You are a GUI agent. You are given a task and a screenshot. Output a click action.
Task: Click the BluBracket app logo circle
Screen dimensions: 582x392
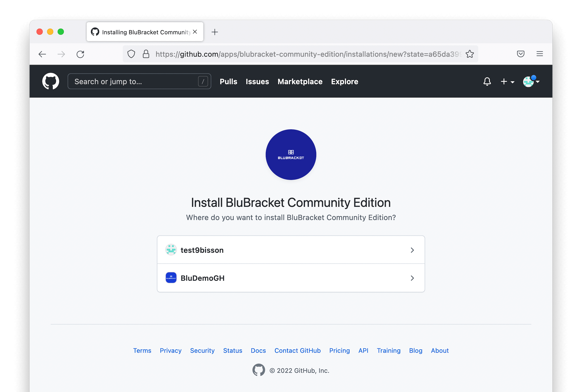291,155
